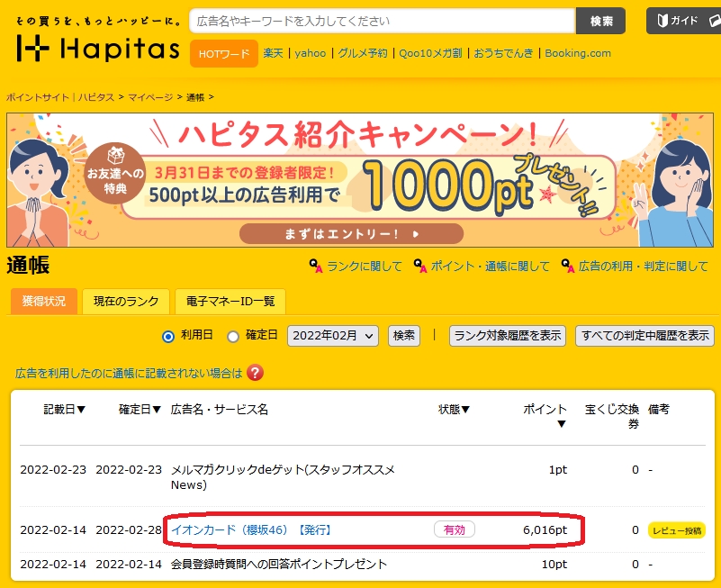
Task: Click ポイントサイト|ハピタス breadcrumb link
Action: tap(60, 97)
